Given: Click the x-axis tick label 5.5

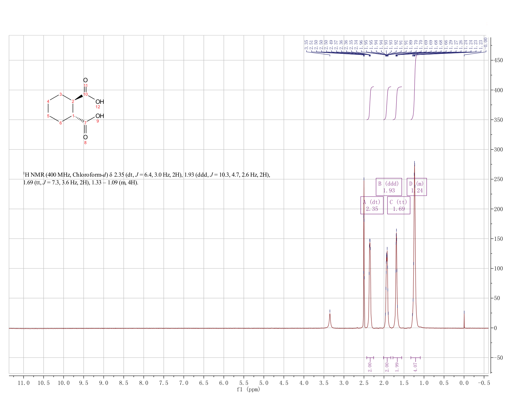Looking at the screenshot, I should pyautogui.click(x=244, y=383).
